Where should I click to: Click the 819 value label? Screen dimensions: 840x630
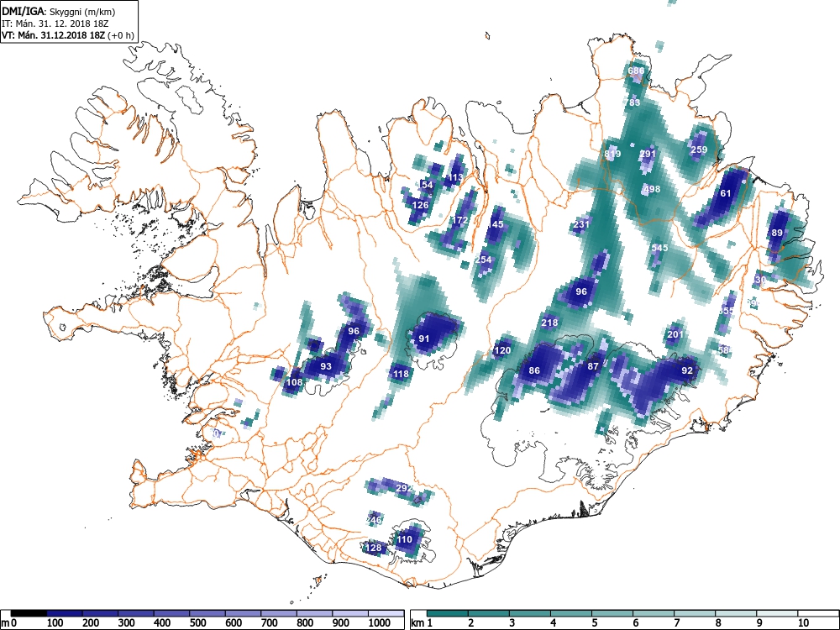pos(612,154)
